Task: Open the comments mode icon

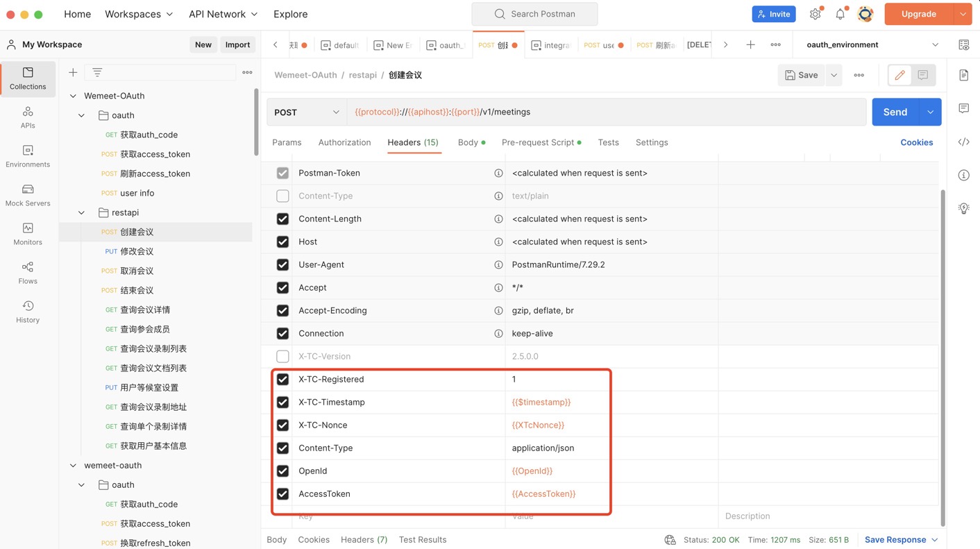Action: [923, 75]
